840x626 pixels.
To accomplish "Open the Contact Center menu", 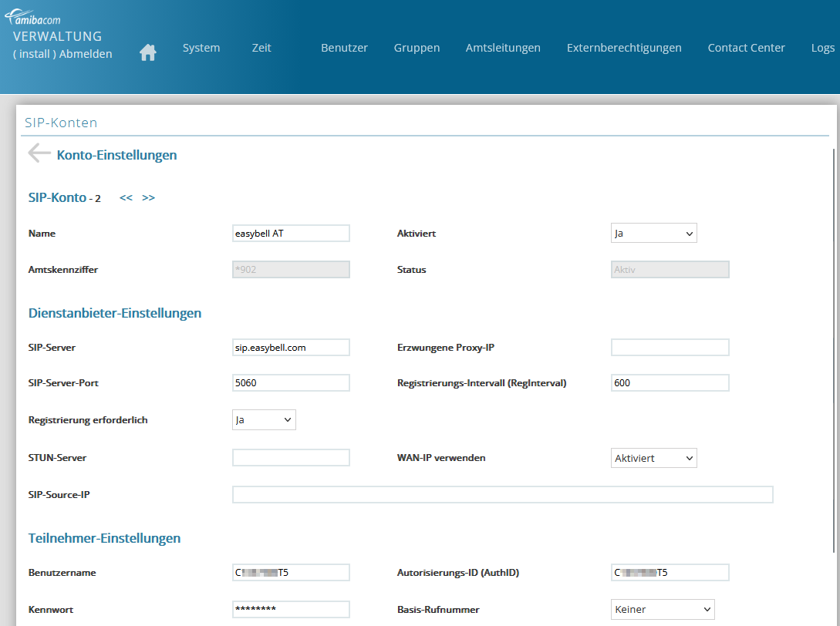I will [x=746, y=48].
